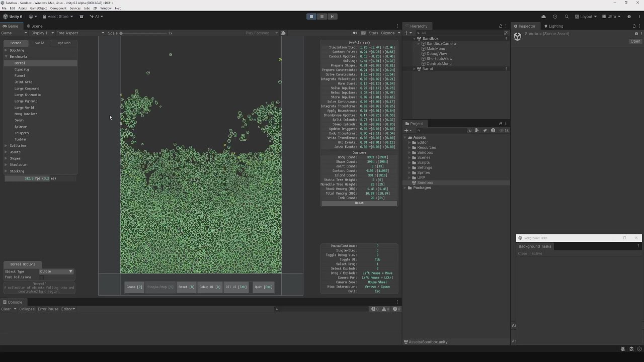Viewport: 644px width, 362px height.
Task: Click the global search magnifier icon
Action: pyautogui.click(x=567, y=17)
